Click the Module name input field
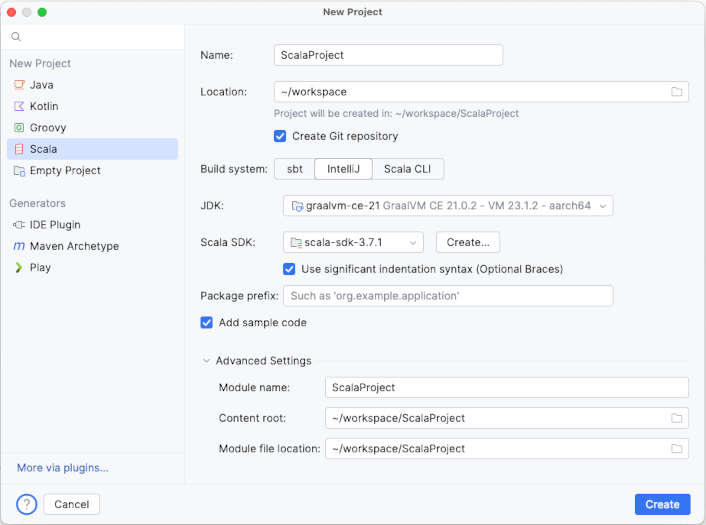This screenshot has height=525, width=706. point(507,388)
